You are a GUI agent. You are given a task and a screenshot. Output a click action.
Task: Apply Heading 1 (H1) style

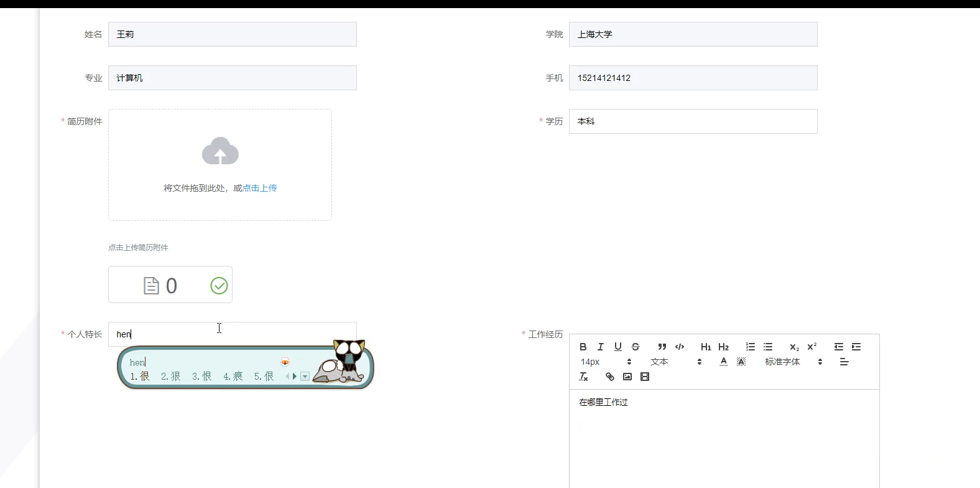coord(706,347)
